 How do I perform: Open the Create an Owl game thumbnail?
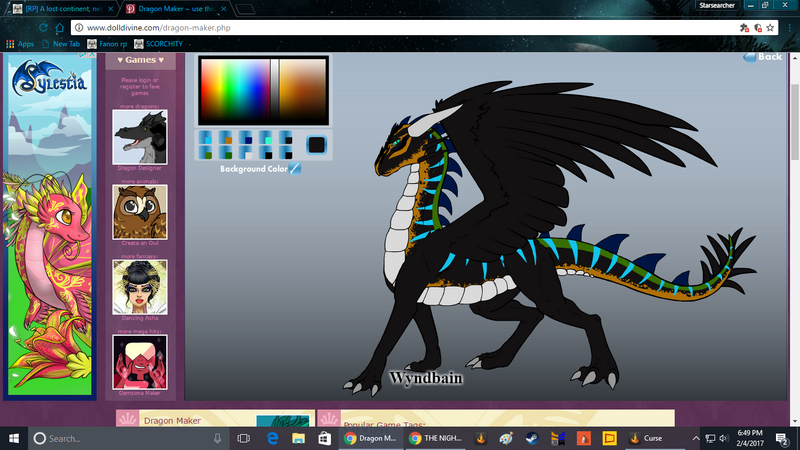140,211
